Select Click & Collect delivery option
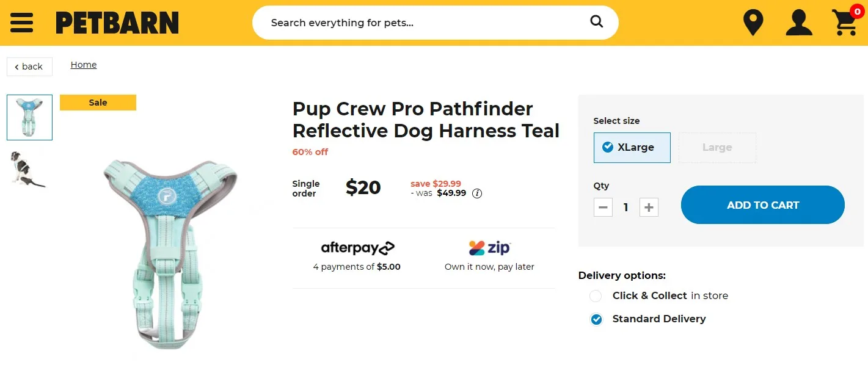 coord(596,296)
